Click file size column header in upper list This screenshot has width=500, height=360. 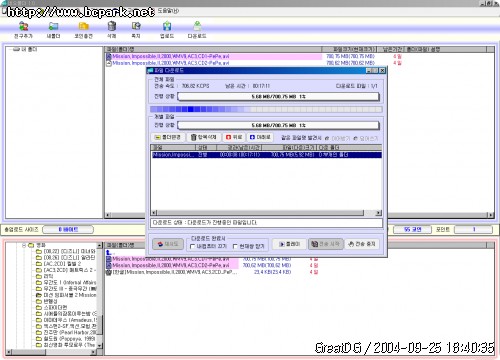350,49
